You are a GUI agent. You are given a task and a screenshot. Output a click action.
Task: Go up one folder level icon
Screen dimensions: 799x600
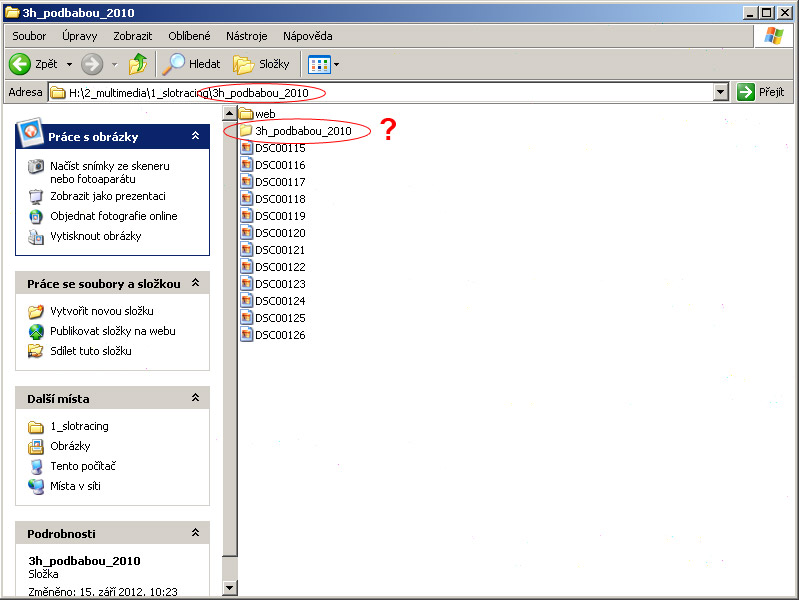tap(138, 64)
